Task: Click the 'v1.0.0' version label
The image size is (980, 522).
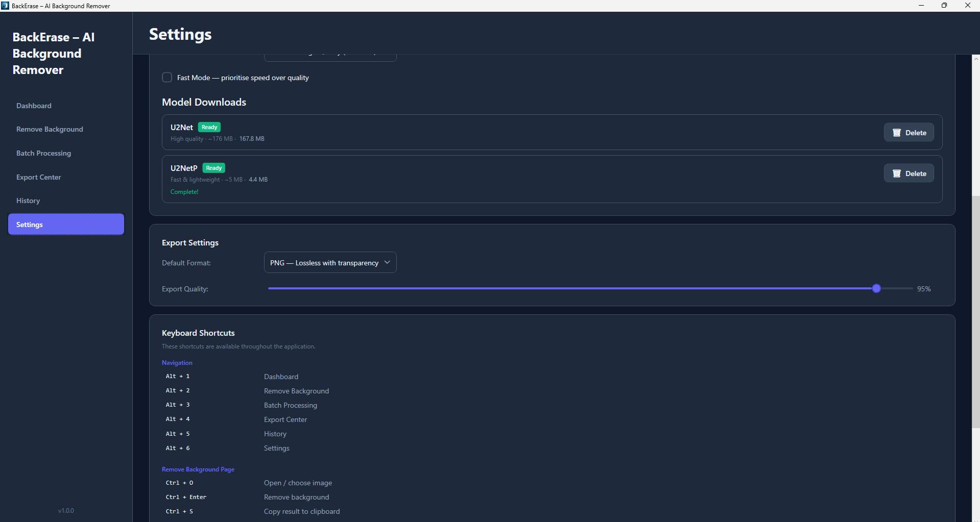Action: [x=66, y=510]
